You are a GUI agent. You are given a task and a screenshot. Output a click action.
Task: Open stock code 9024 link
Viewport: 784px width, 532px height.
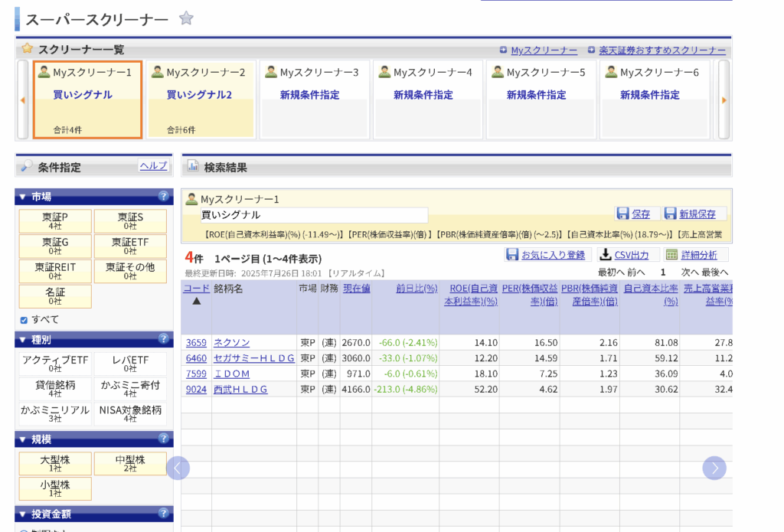tap(196, 389)
